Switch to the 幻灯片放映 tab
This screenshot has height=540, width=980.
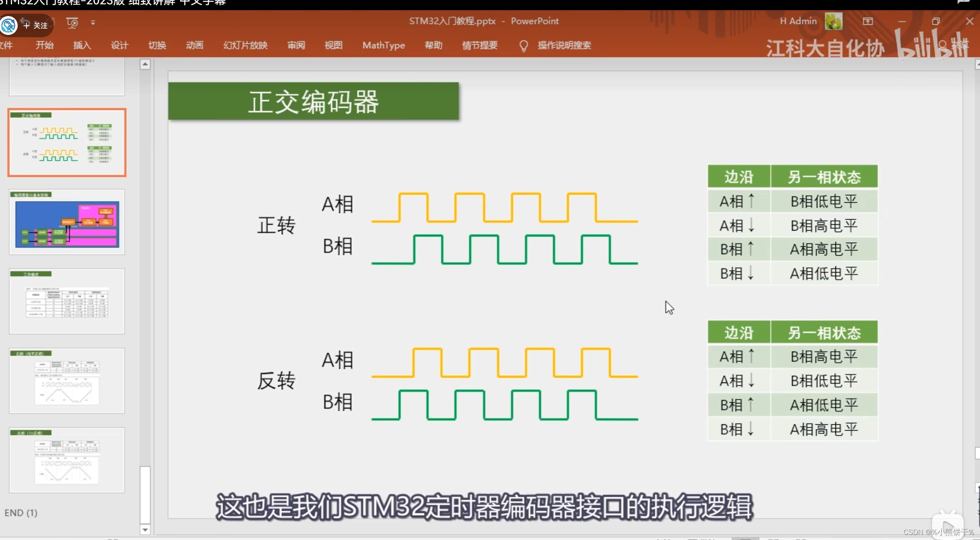(245, 45)
